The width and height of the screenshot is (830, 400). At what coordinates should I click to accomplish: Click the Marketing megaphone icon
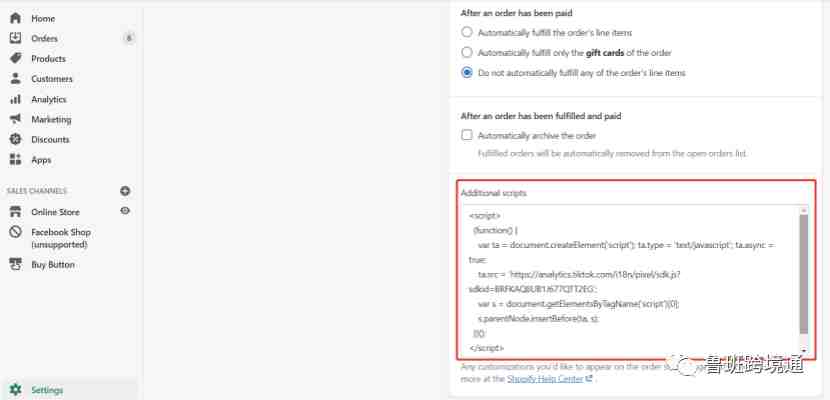15,119
